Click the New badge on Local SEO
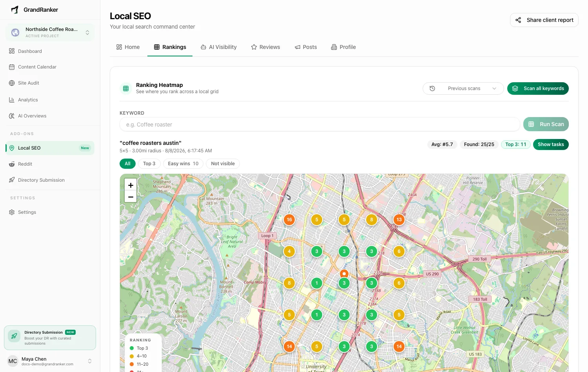Image resolution: width=588 pixels, height=372 pixels. (85, 148)
